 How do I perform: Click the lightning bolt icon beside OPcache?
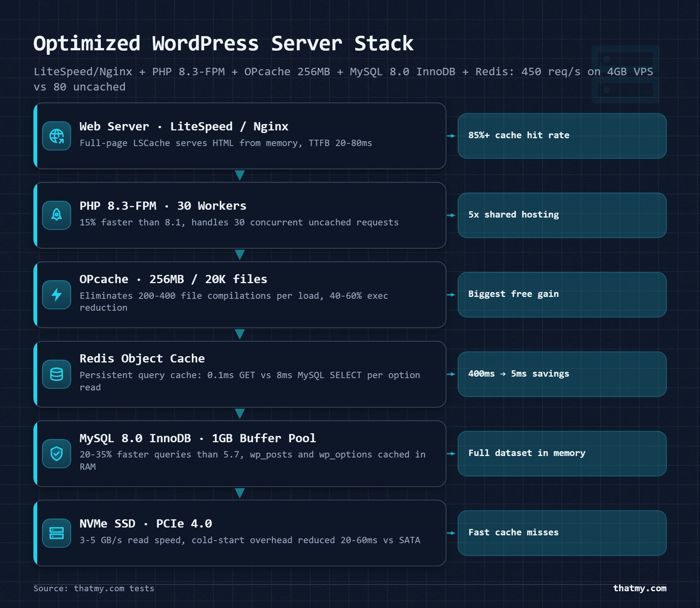click(57, 295)
